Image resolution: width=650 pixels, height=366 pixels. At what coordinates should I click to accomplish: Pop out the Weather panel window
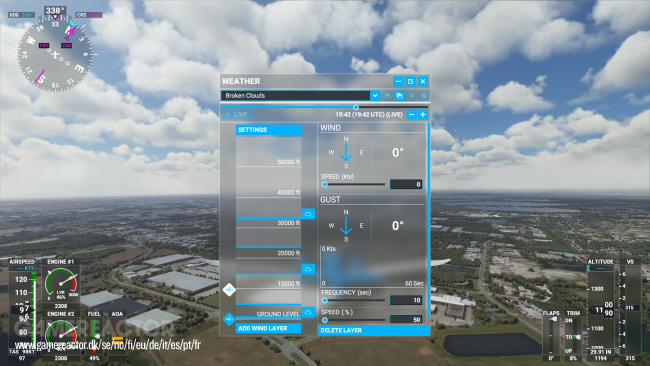coord(410,81)
